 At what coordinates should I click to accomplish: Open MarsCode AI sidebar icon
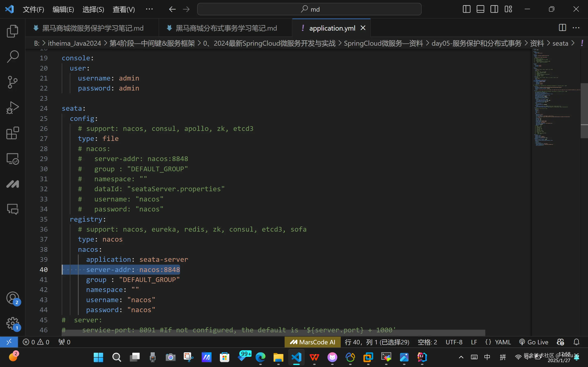pyautogui.click(x=12, y=184)
